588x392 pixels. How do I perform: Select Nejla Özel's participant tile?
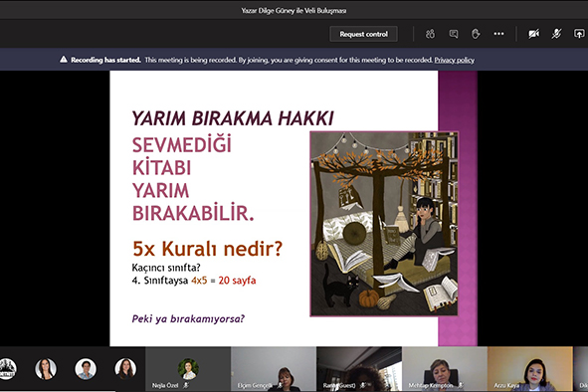pos(188,369)
